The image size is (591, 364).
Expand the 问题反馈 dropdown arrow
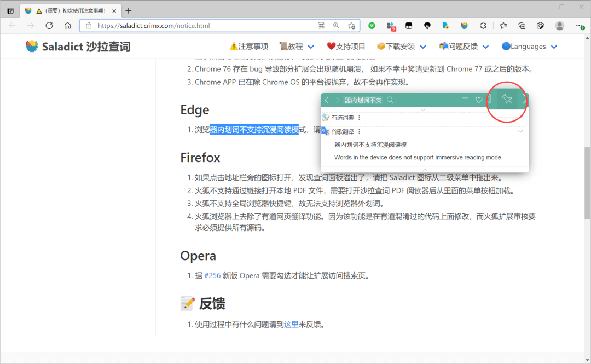point(485,47)
